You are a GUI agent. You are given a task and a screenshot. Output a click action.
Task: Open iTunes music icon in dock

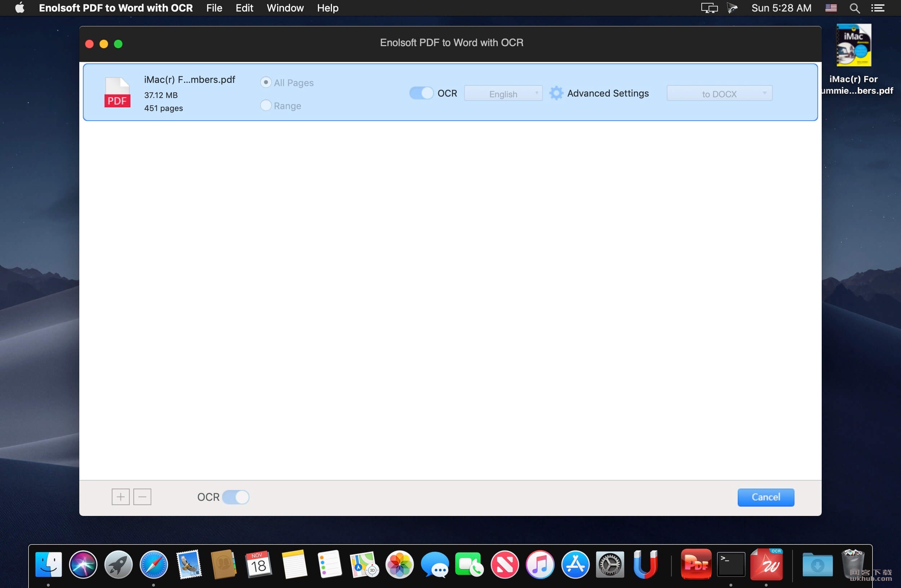click(x=540, y=565)
